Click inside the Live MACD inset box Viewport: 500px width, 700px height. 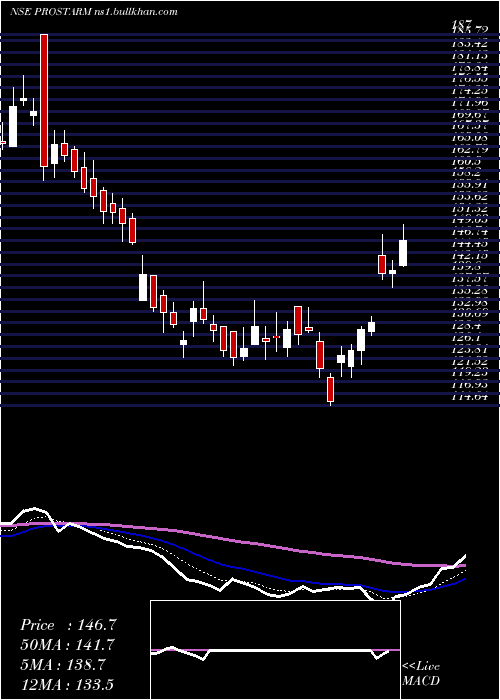(275, 650)
